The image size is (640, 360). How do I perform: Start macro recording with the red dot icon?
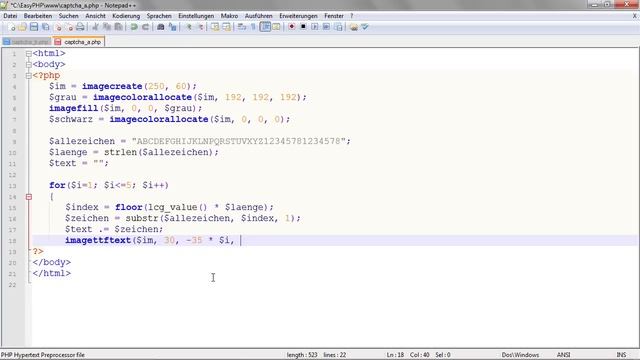tap(292, 27)
